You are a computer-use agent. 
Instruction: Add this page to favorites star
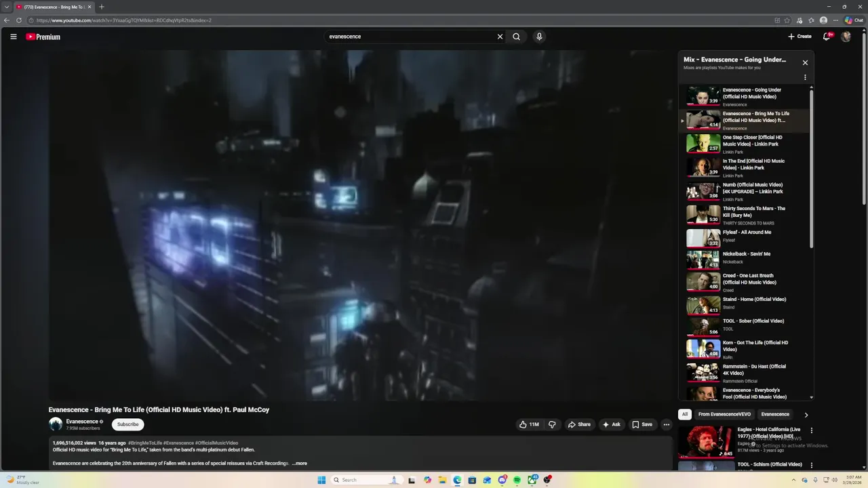point(787,20)
